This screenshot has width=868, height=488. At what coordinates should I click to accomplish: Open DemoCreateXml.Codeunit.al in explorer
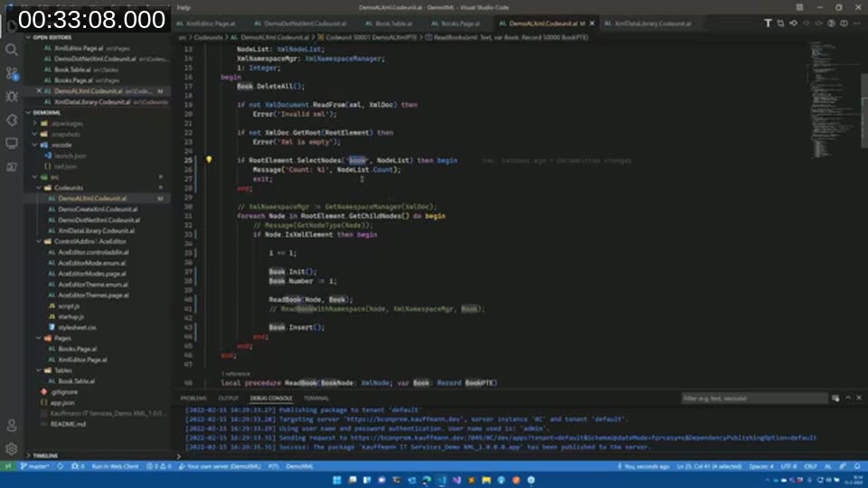pyautogui.click(x=98, y=209)
